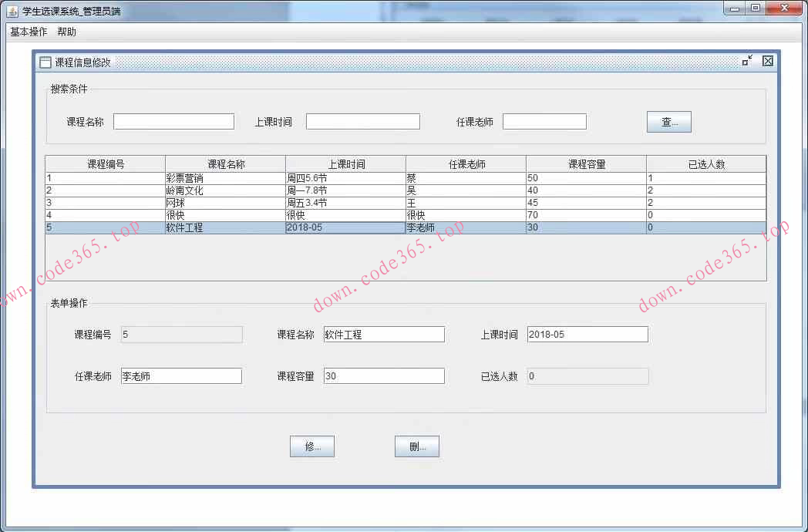The width and height of the screenshot is (808, 532).
Task: Click the capacity cell 70
Action: [587, 215]
